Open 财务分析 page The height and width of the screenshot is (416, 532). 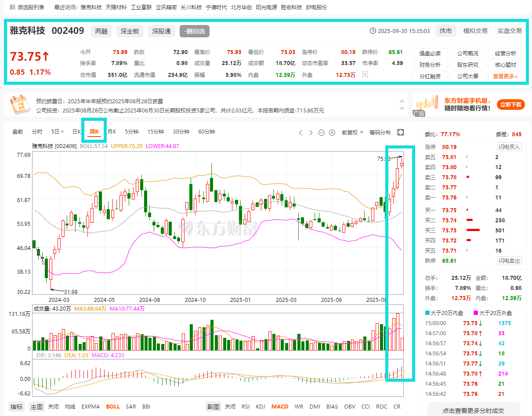pos(430,65)
